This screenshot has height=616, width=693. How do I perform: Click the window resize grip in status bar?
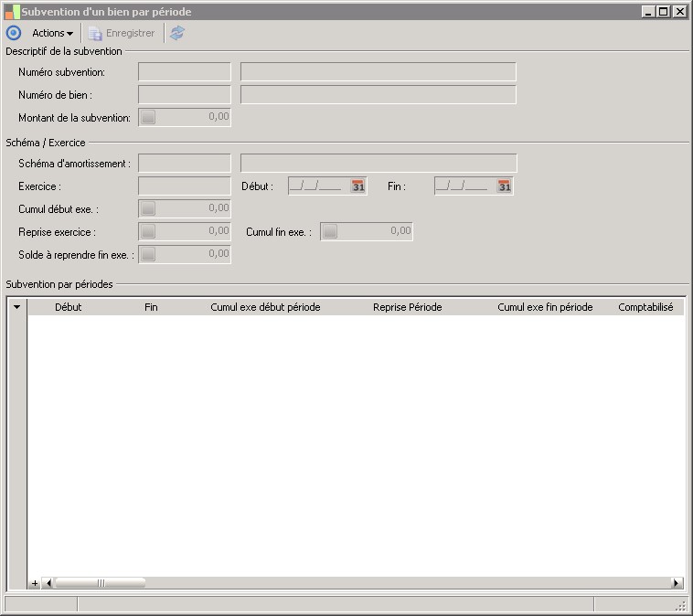coord(681,606)
